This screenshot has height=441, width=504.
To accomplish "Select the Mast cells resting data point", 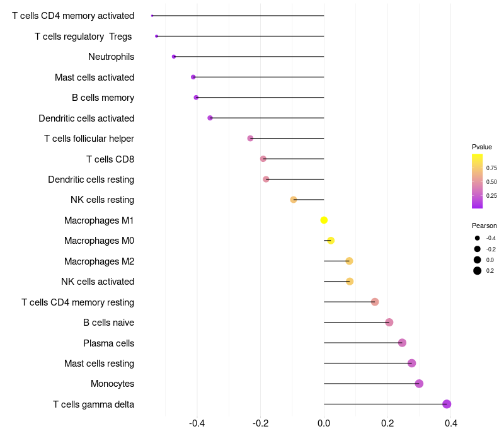I will pyautogui.click(x=412, y=364).
